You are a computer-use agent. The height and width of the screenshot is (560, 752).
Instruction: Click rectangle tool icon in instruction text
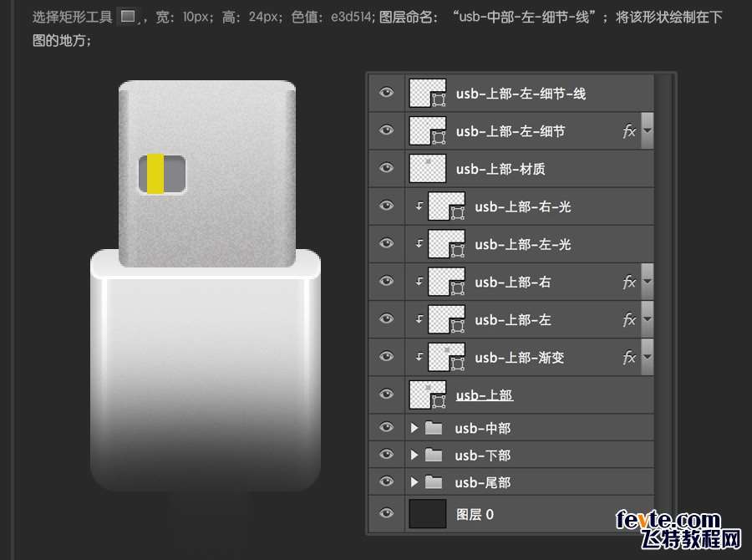pos(128,17)
